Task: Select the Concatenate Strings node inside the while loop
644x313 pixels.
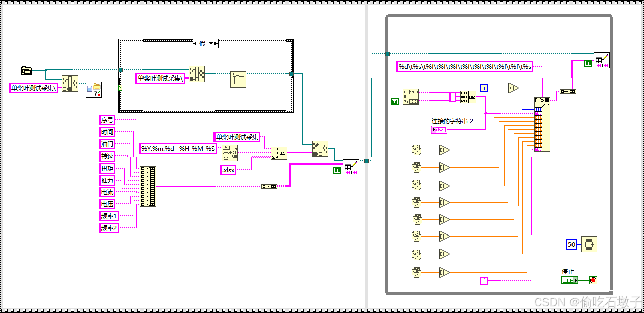Action: pyautogui.click(x=468, y=97)
